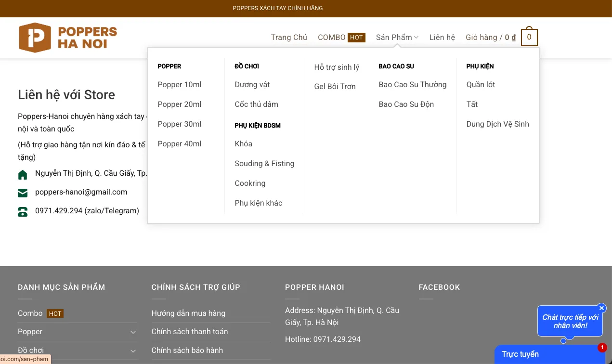Open the footer Đồ chơi link
This screenshot has height=364, width=612.
[x=31, y=351]
